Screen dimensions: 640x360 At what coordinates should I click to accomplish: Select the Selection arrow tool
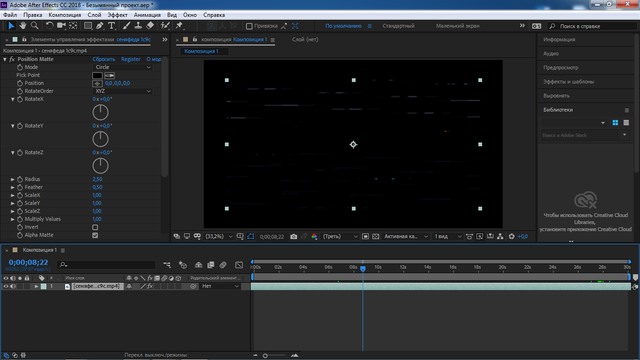(11, 26)
